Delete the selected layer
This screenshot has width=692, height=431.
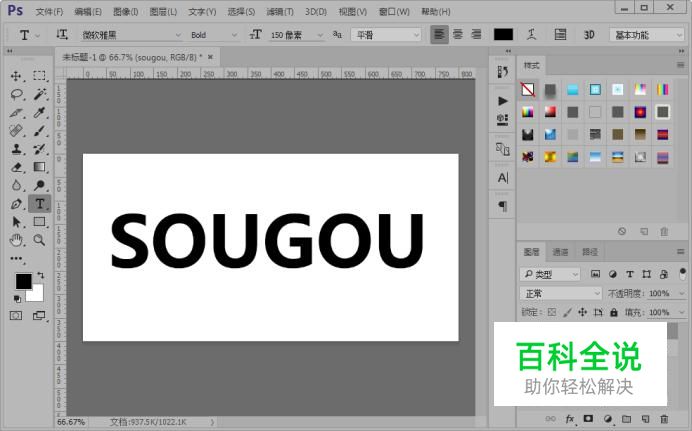pyautogui.click(x=664, y=419)
